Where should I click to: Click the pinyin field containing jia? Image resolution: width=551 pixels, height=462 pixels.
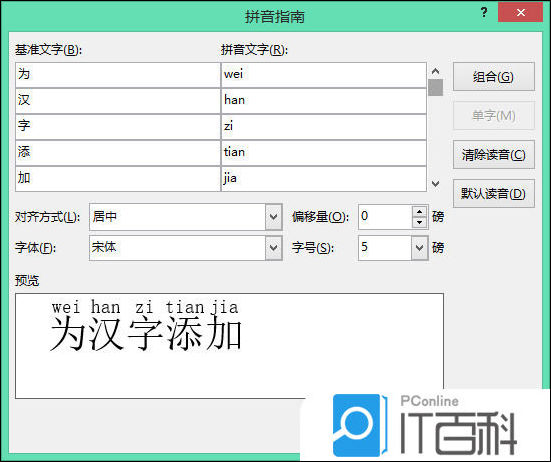324,179
